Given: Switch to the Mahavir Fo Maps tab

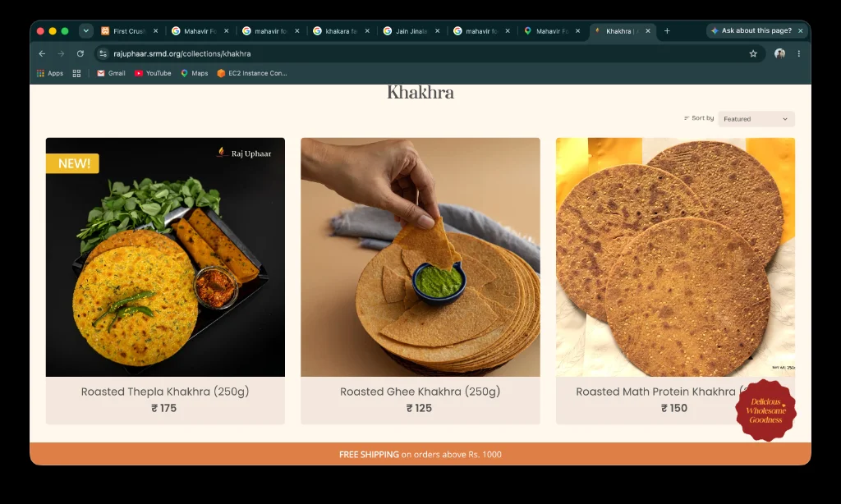Looking at the screenshot, I should (x=553, y=31).
